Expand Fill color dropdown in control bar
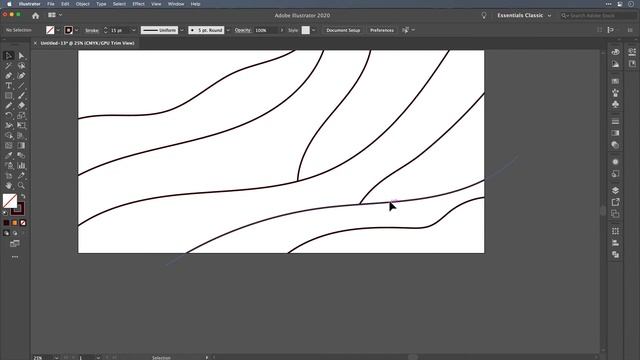 pos(58,30)
